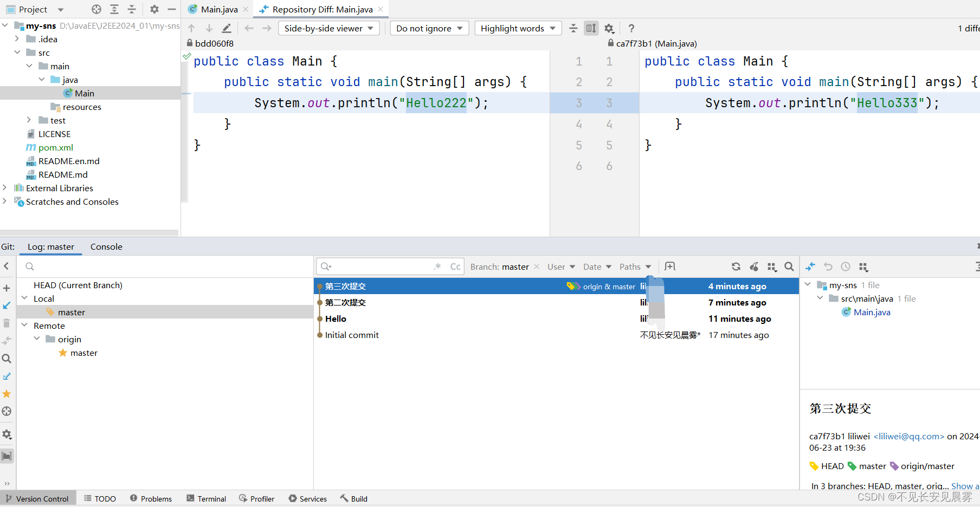This screenshot has height=507, width=980.
Task: Toggle match case Cc in log search
Action: (x=455, y=266)
